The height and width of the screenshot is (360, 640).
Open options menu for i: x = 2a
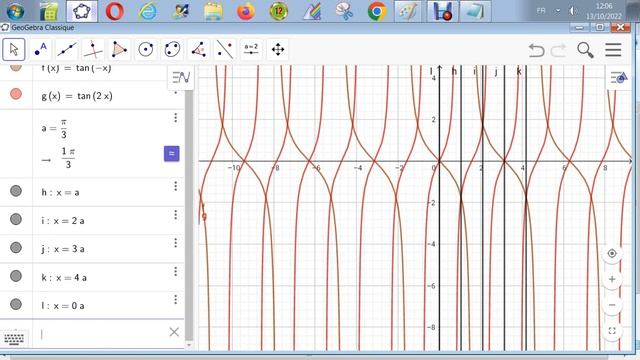(x=176, y=215)
